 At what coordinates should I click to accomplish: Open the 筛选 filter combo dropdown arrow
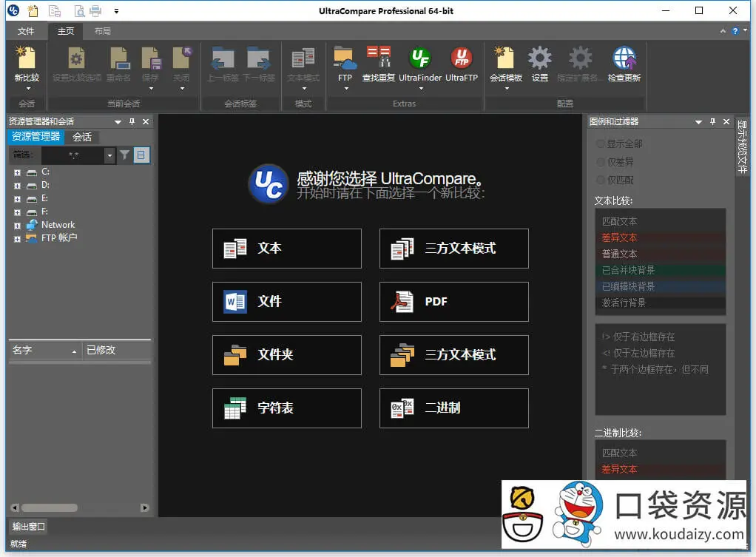click(x=109, y=155)
